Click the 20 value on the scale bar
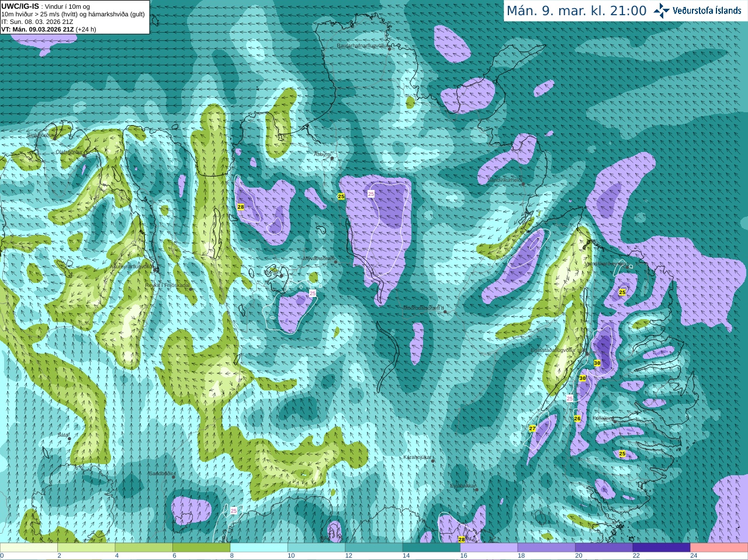The height and width of the screenshot is (560, 748). pyautogui.click(x=579, y=556)
